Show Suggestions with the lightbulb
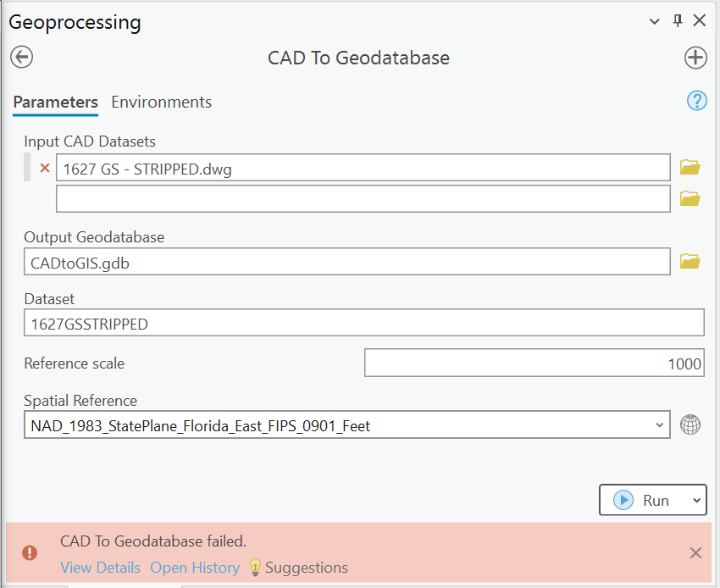 pyautogui.click(x=298, y=568)
